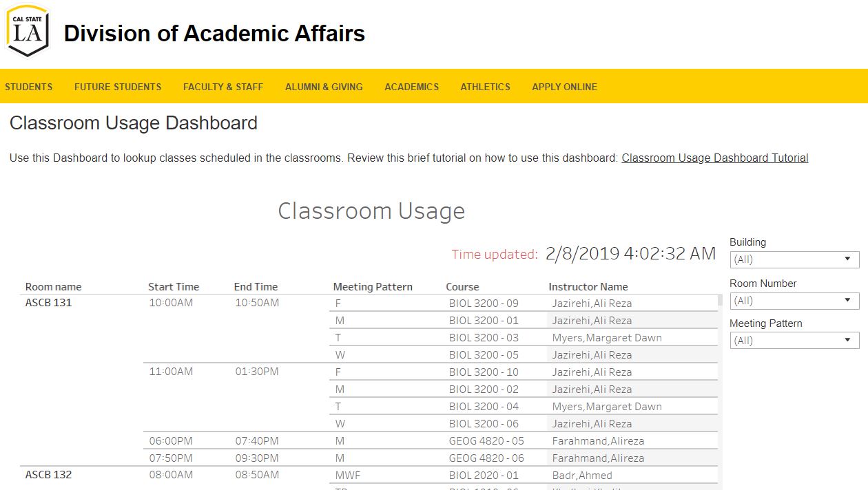Click instructor Jazirehi,Ali Reza for BIOL 3200 - 09

[592, 303]
